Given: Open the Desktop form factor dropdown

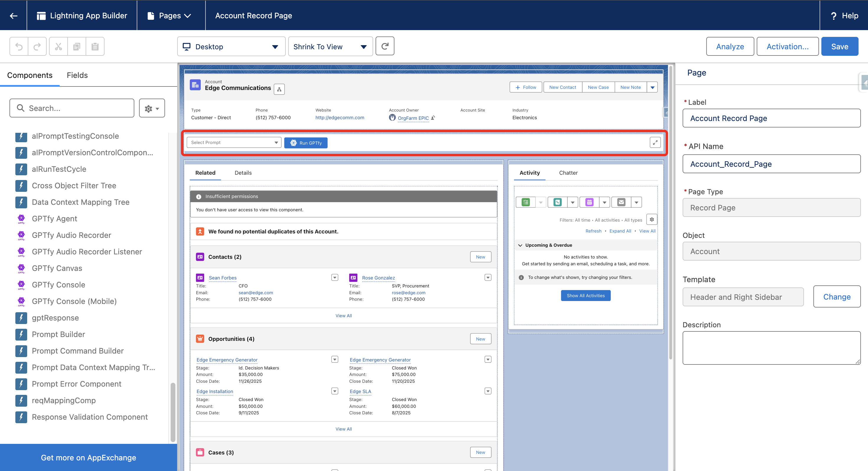Looking at the screenshot, I should point(231,47).
